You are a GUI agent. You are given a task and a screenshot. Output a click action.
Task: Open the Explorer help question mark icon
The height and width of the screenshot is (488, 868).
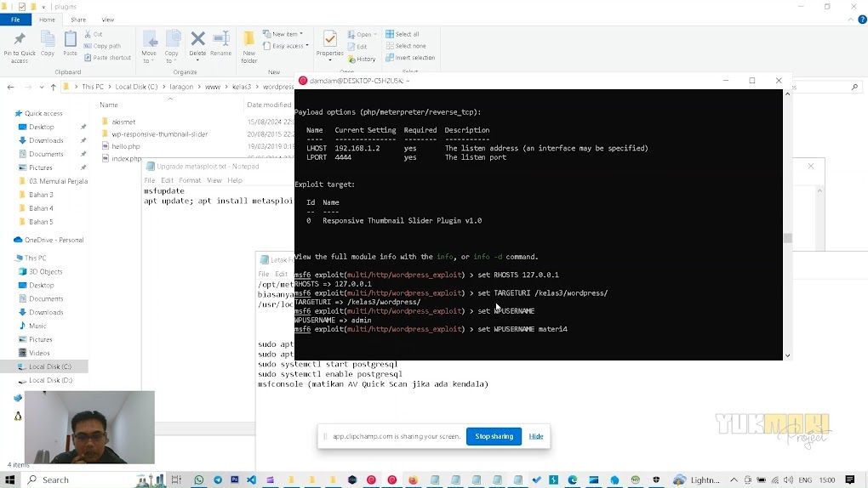[x=862, y=20]
